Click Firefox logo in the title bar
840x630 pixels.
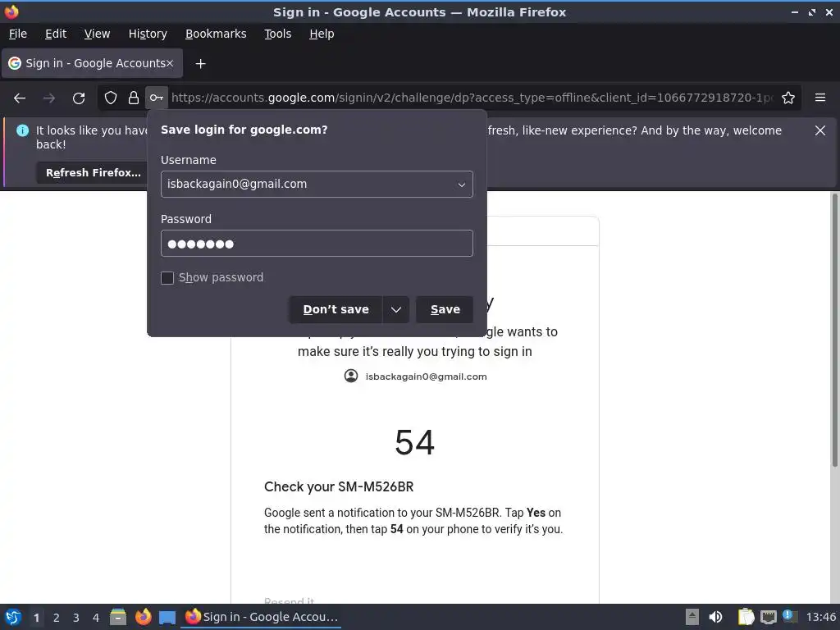pyautogui.click(x=11, y=11)
